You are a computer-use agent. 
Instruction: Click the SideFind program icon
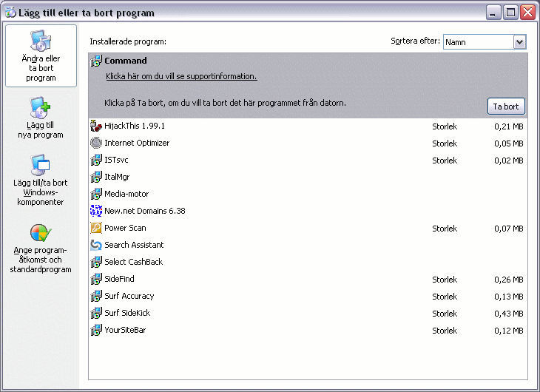click(96, 279)
